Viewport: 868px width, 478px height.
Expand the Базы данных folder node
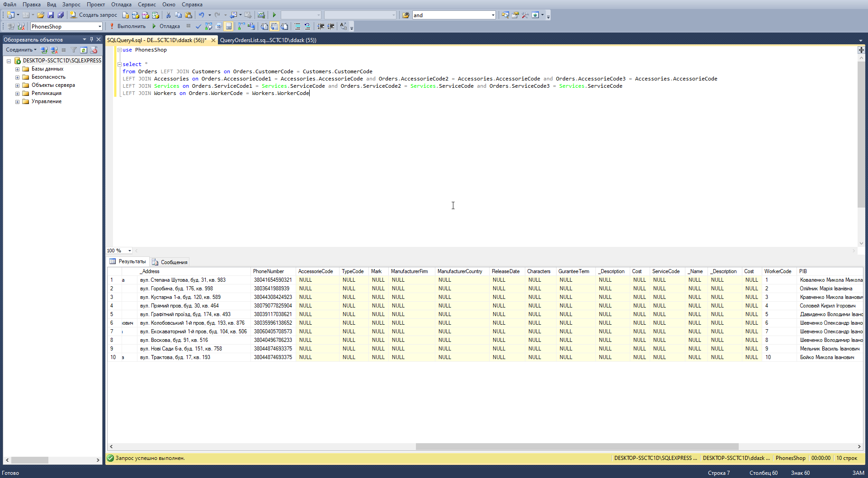click(17, 69)
